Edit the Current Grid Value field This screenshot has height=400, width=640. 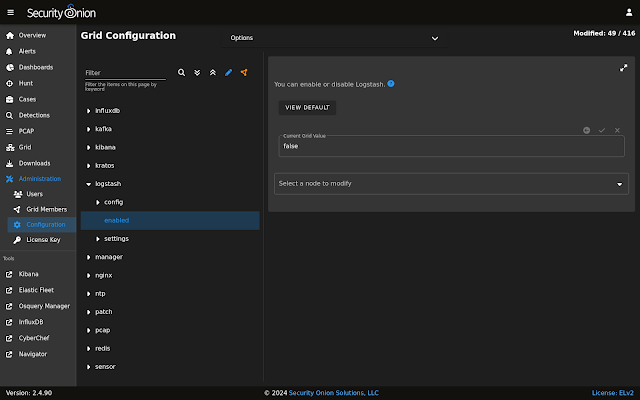tap(451, 146)
